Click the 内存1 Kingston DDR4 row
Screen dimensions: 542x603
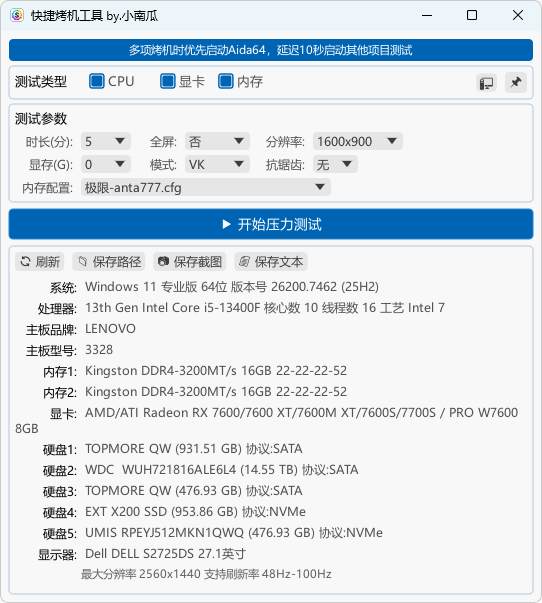pyautogui.click(x=195, y=371)
